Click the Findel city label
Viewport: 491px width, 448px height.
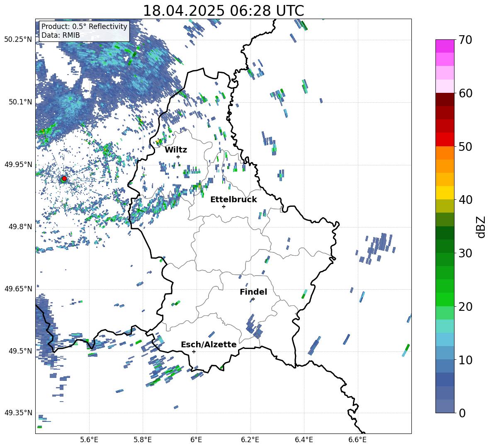253,292
